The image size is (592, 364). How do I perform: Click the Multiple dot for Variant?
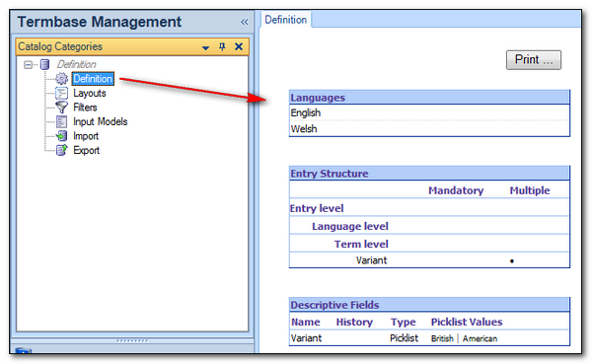[511, 261]
